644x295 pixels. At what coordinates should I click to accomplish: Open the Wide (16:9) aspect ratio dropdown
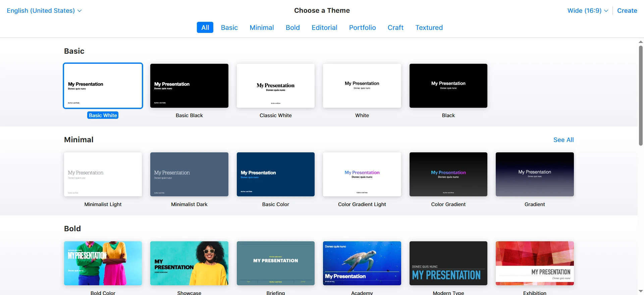pos(588,10)
